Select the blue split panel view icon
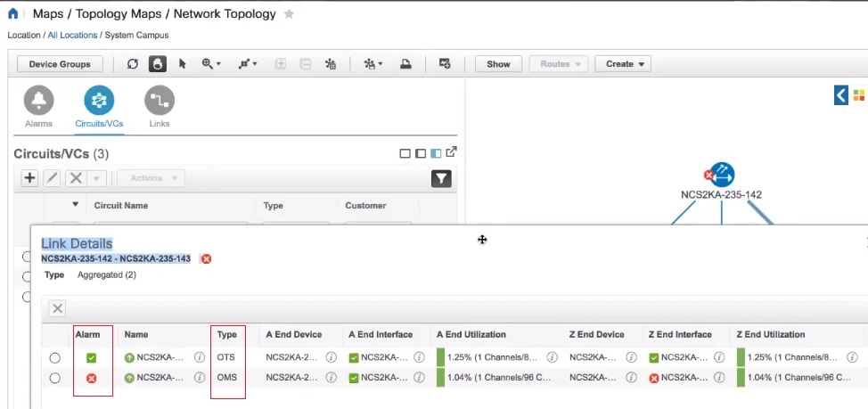 point(436,153)
